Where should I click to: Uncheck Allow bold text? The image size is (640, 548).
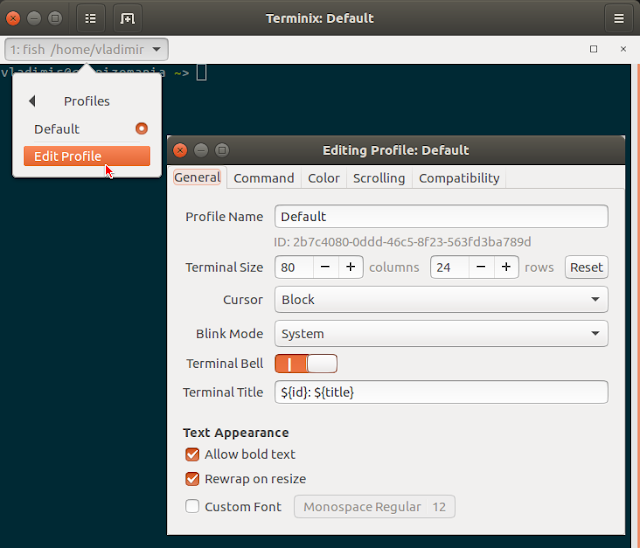(192, 455)
